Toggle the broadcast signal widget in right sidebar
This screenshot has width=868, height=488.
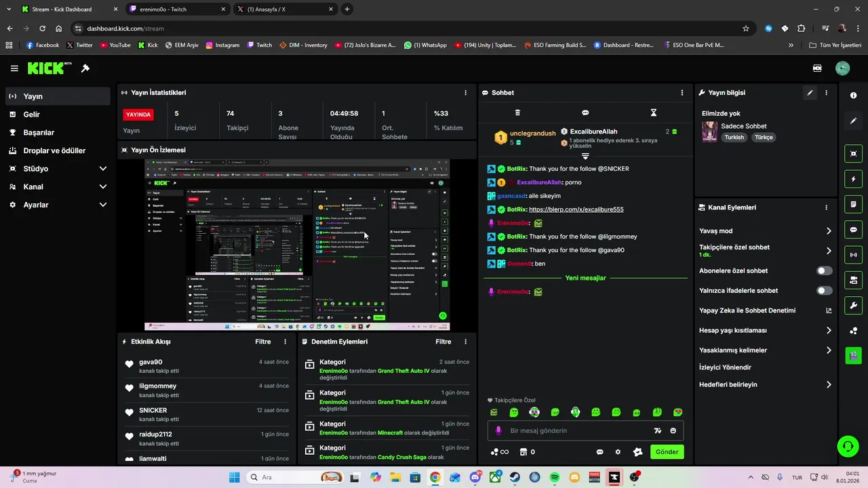[853, 255]
